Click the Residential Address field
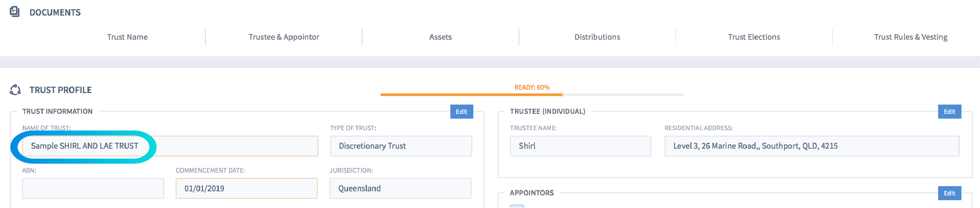The width and height of the screenshot is (980, 208). pos(811,146)
